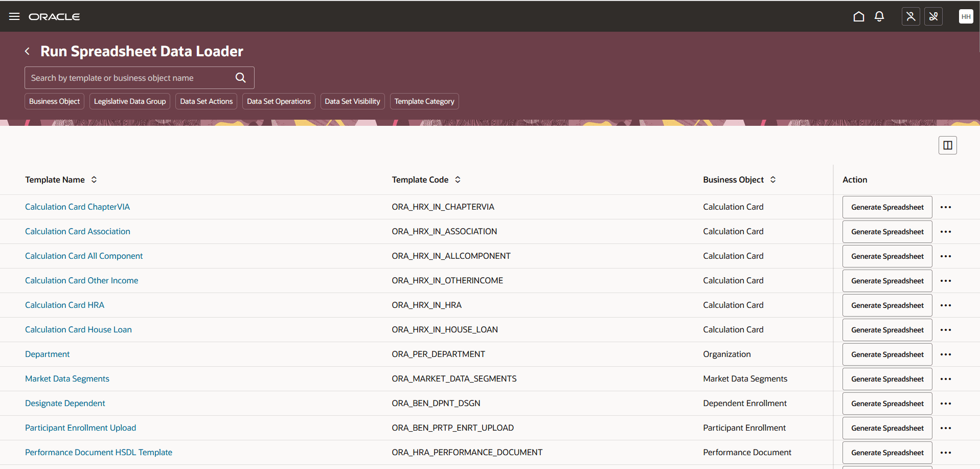Screen dimensions: 980x469
Task: Click the search magnifier icon
Action: coord(240,77)
